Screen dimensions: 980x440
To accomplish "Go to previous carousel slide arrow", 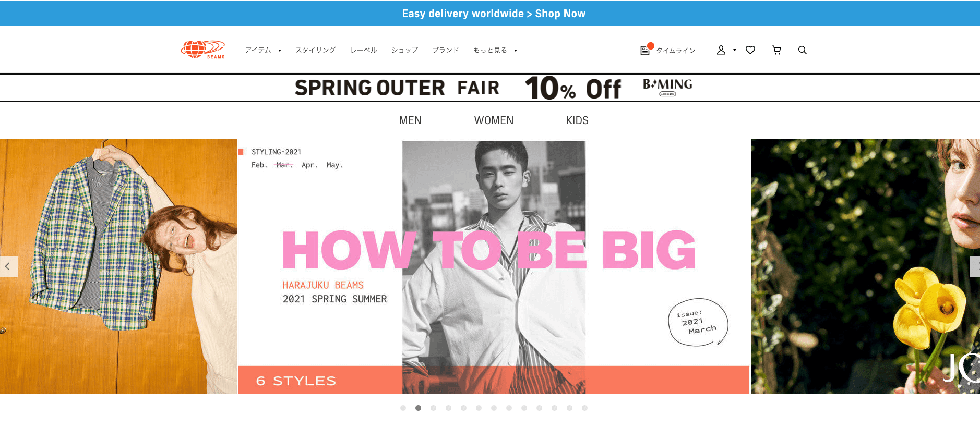I will tap(8, 266).
